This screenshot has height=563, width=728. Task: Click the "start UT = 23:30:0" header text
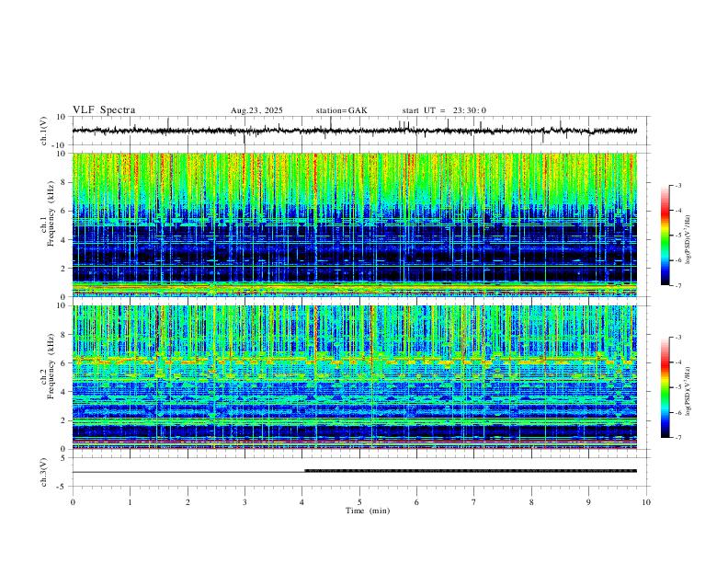444,110
